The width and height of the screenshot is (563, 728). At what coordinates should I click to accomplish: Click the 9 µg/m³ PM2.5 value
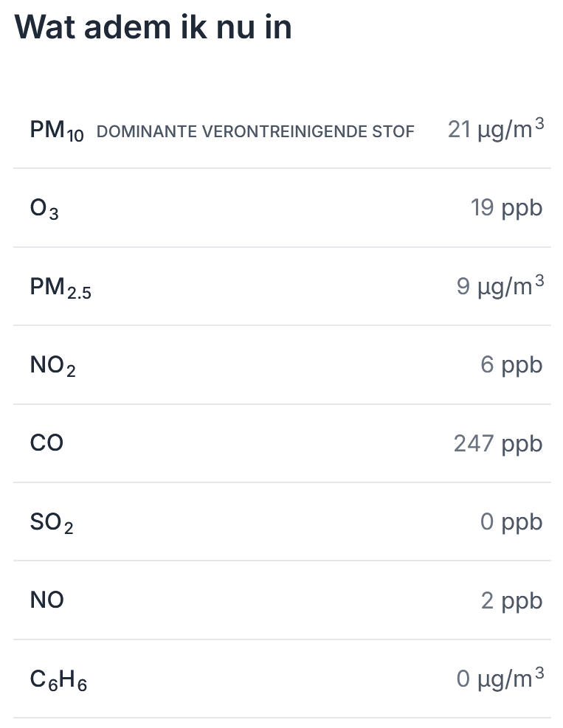(500, 285)
